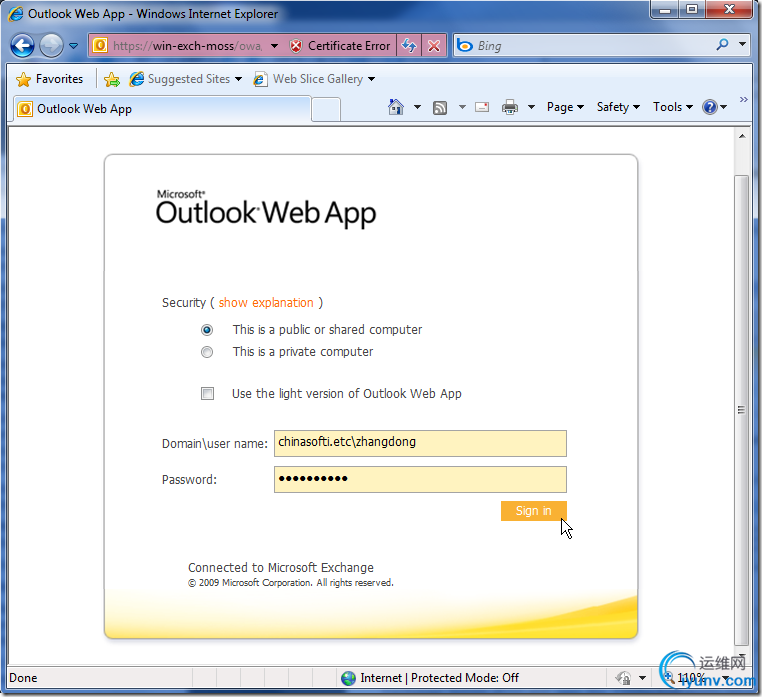Viewport: 762px width, 697px height.
Task: Click the show explanation link
Action: point(266,302)
